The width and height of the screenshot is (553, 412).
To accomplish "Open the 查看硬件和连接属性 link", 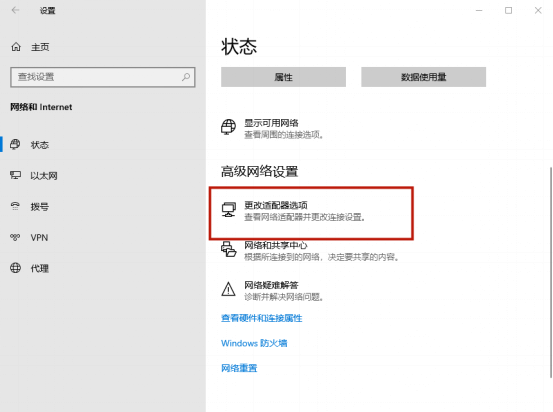I will [261, 318].
